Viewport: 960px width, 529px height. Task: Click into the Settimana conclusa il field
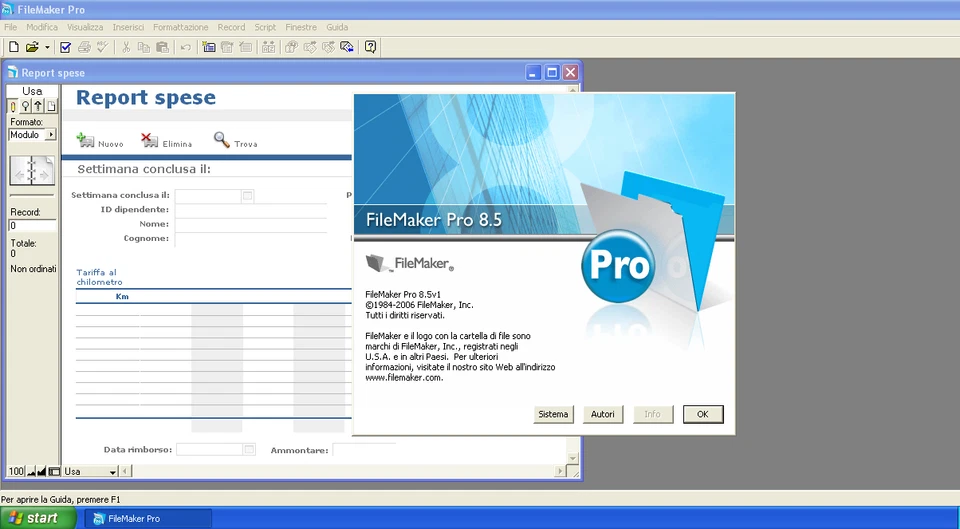tap(208, 196)
